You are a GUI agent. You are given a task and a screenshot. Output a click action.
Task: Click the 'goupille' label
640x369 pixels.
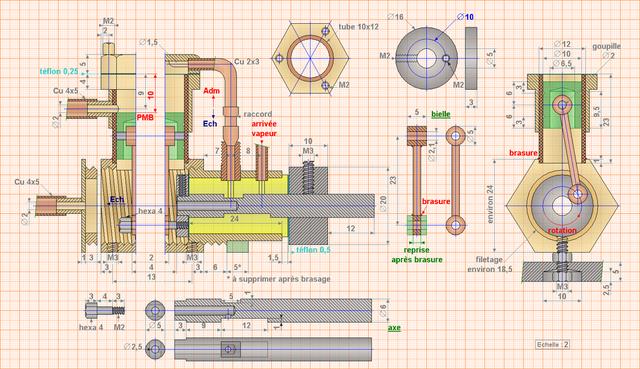(607, 46)
